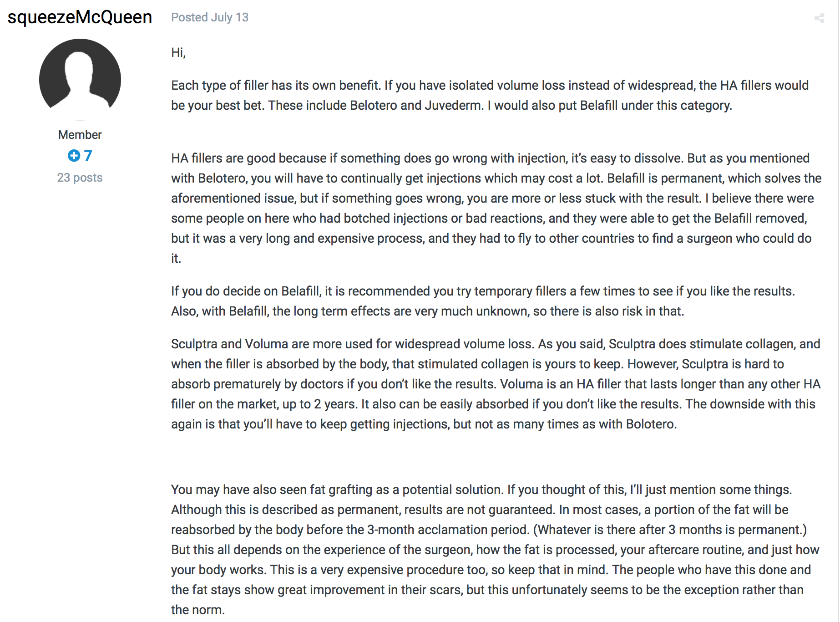Open squeezeMcQueen's default avatar image
The height and width of the screenshot is (622, 840).
pos(80,79)
